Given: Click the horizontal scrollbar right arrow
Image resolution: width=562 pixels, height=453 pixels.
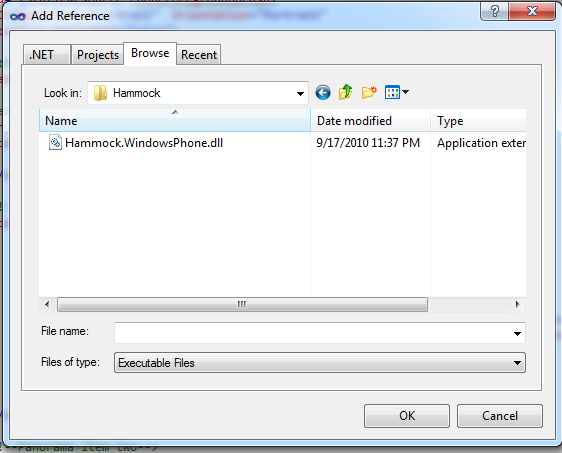Looking at the screenshot, I should pos(517,305).
